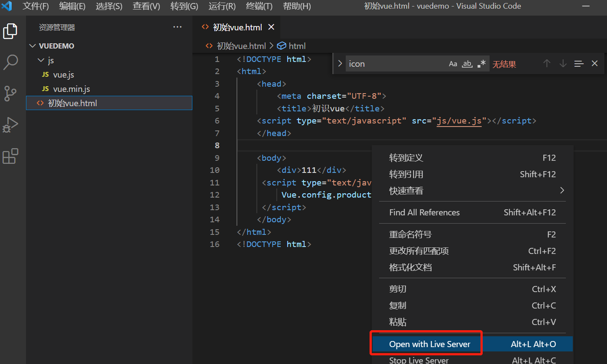Click the 初识vue title text in code
The height and width of the screenshot is (364, 607).
pos(328,108)
